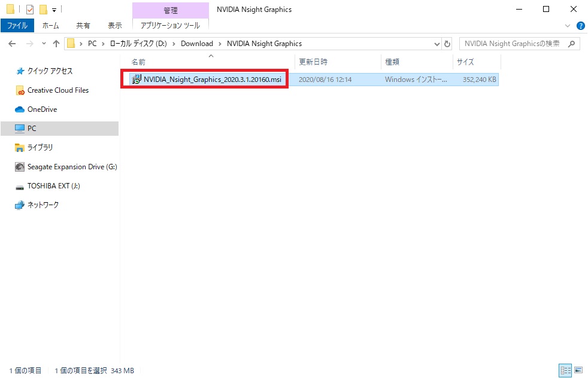Click the folder icon in address bar
This screenshot has width=588, height=378.
71,44
